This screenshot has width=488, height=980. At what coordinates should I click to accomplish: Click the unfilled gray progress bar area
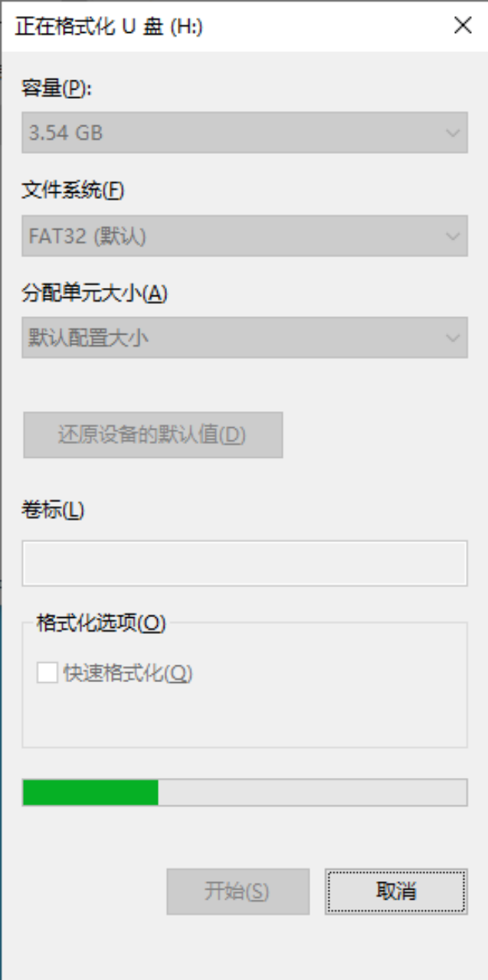tap(312, 792)
